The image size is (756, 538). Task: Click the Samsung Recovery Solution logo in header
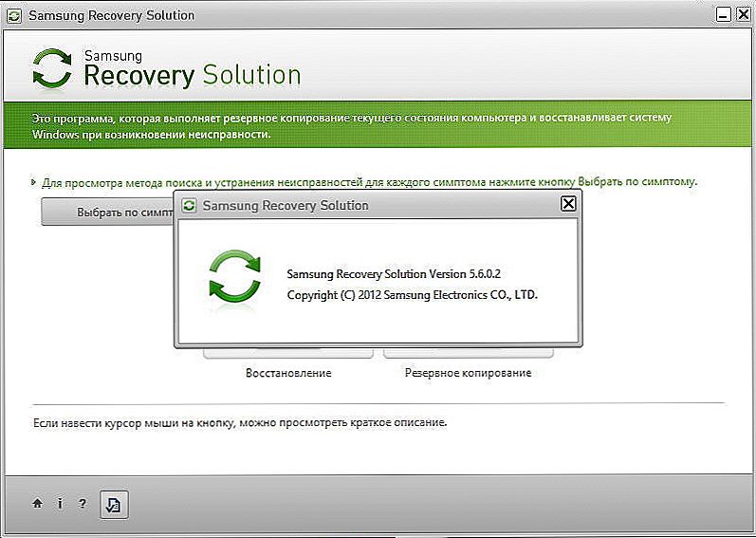(x=167, y=69)
